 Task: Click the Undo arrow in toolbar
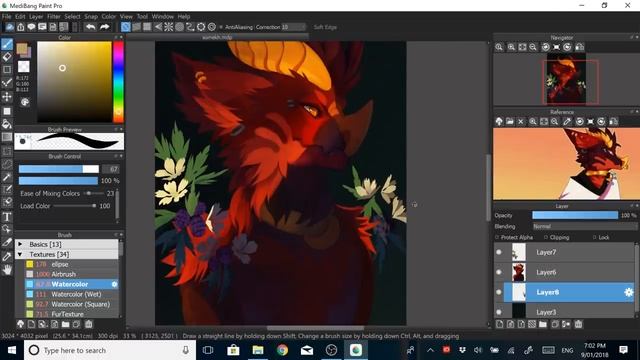pos(91,27)
